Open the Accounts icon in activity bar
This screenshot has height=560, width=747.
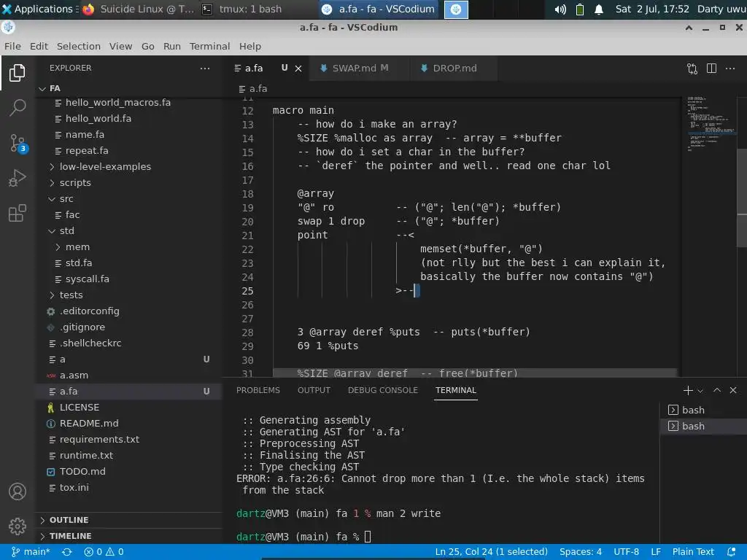18,491
